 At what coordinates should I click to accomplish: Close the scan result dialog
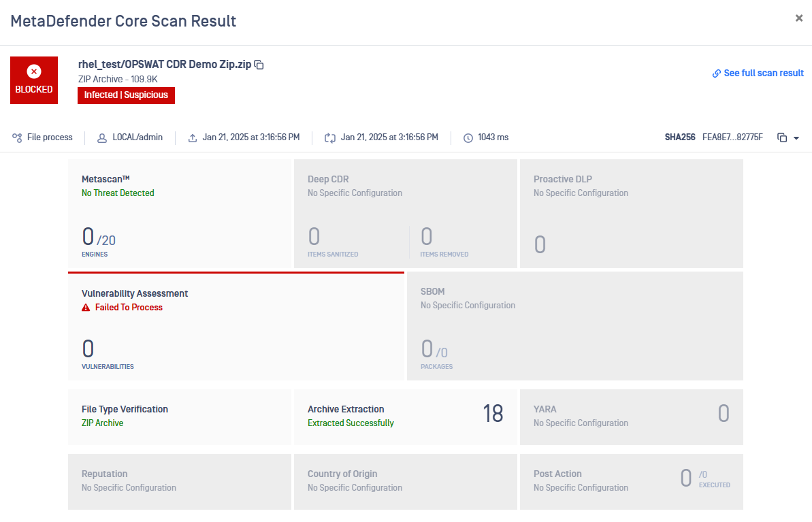coord(799,18)
